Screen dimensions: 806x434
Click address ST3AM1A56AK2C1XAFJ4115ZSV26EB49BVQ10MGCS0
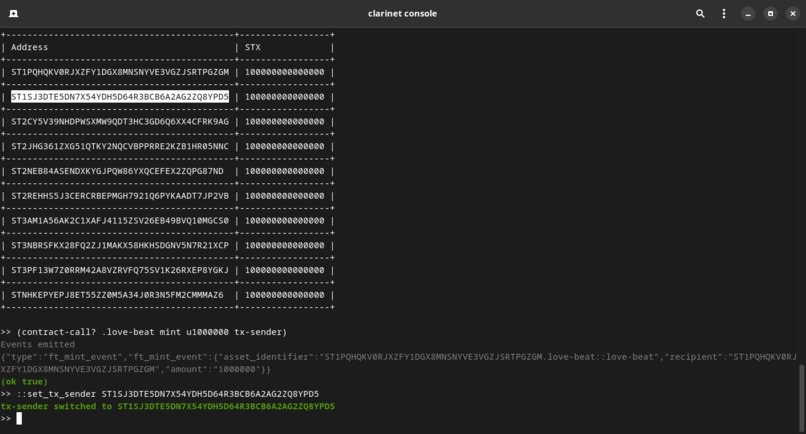point(120,221)
